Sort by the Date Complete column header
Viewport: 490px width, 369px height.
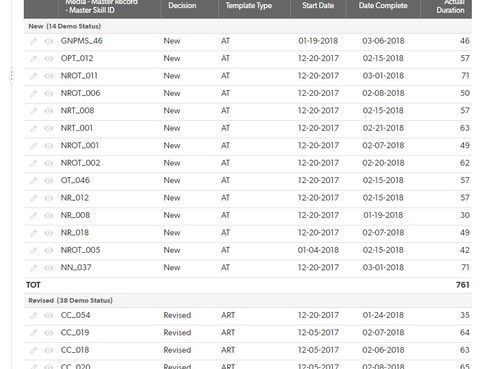pyautogui.click(x=383, y=6)
